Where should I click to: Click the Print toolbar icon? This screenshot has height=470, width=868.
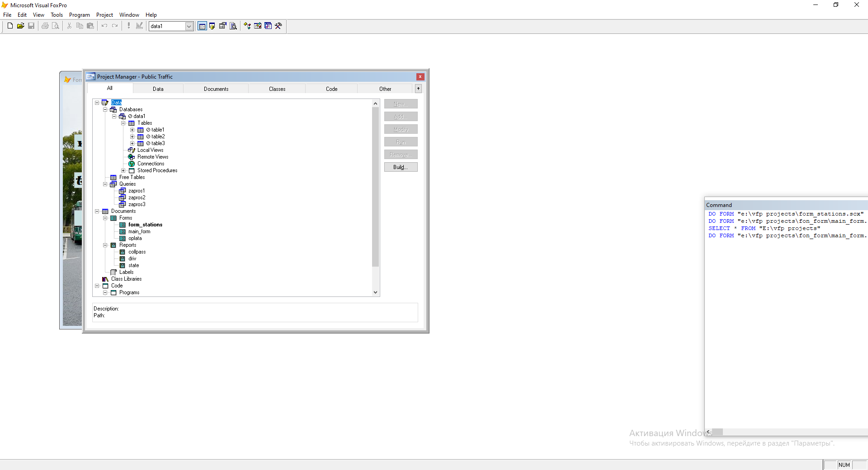pyautogui.click(x=45, y=26)
